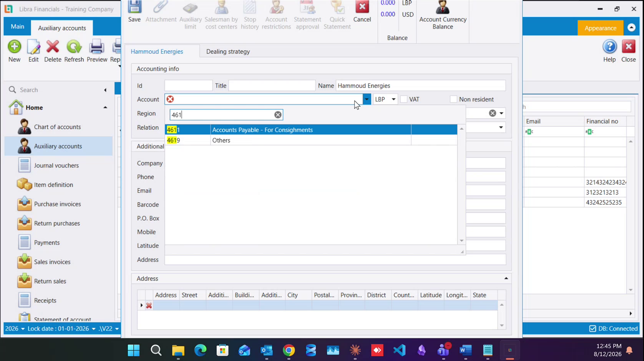Open Stop history tool
The image size is (644, 361).
250,15
